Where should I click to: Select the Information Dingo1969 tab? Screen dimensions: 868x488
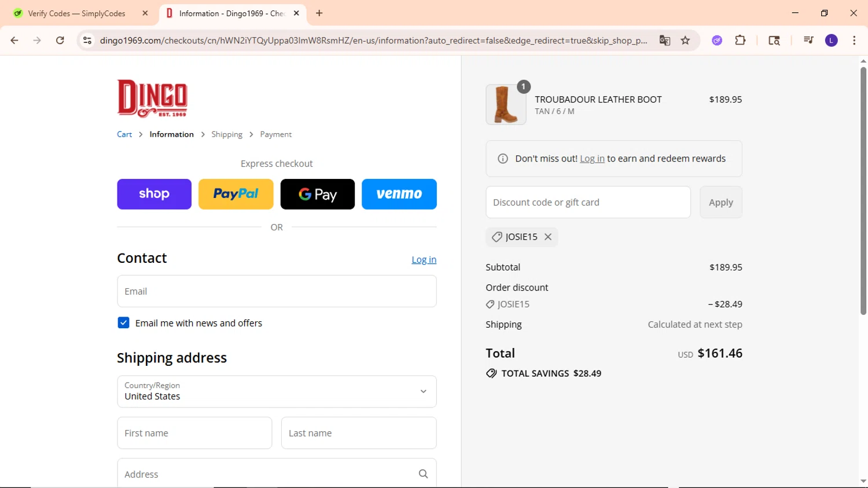[x=231, y=13]
